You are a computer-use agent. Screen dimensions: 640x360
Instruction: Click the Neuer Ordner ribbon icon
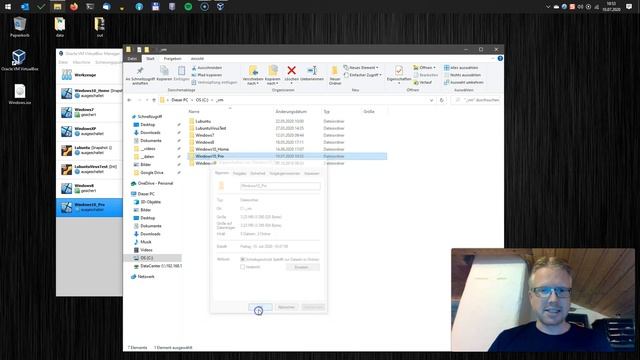(x=335, y=71)
